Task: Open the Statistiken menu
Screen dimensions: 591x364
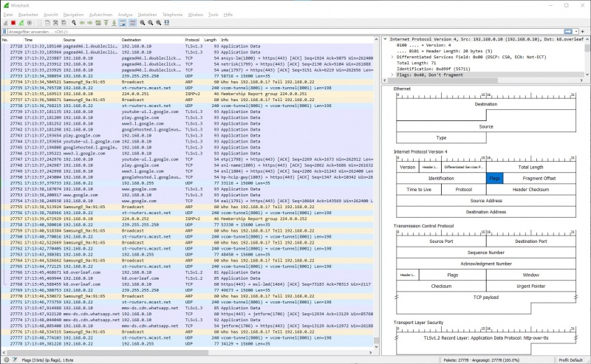Action: pyautogui.click(x=147, y=15)
